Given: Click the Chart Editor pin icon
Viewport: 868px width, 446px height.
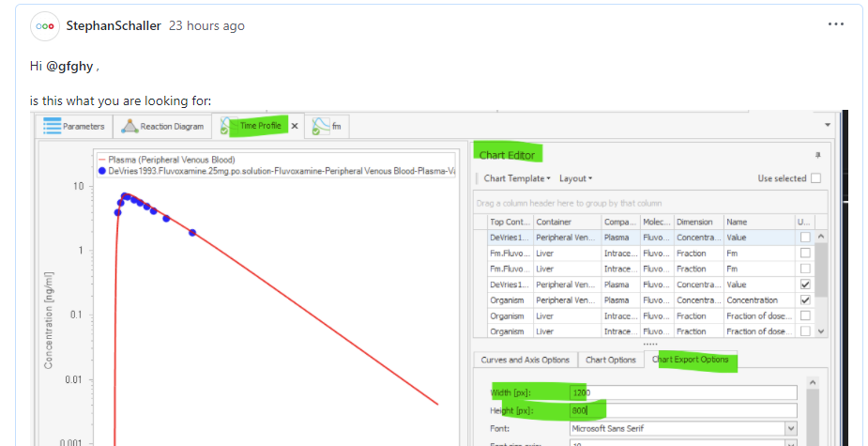Looking at the screenshot, I should [817, 156].
